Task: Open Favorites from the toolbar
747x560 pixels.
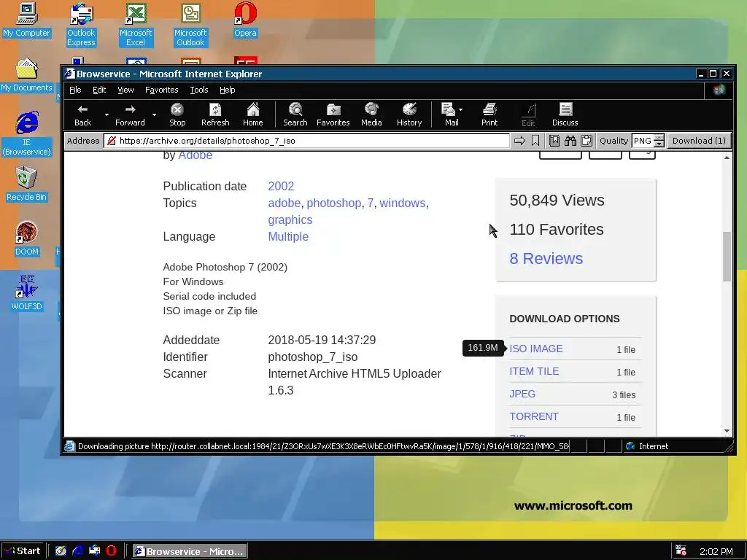Action: click(333, 114)
